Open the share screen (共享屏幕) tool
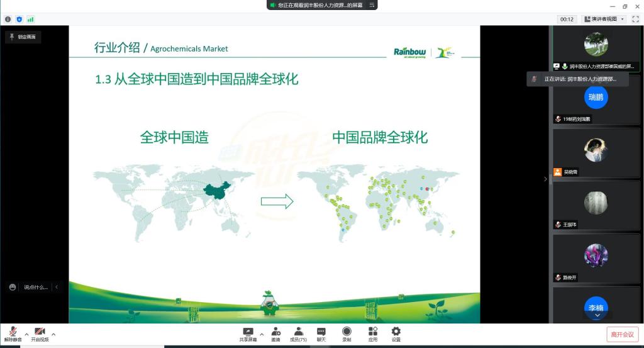The height and width of the screenshot is (348, 644). (x=248, y=334)
